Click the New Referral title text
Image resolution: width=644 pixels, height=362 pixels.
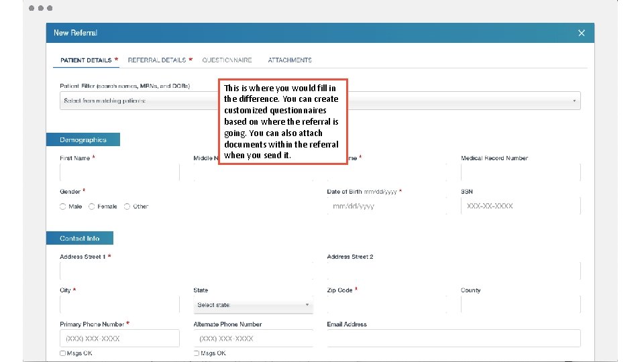click(x=75, y=33)
